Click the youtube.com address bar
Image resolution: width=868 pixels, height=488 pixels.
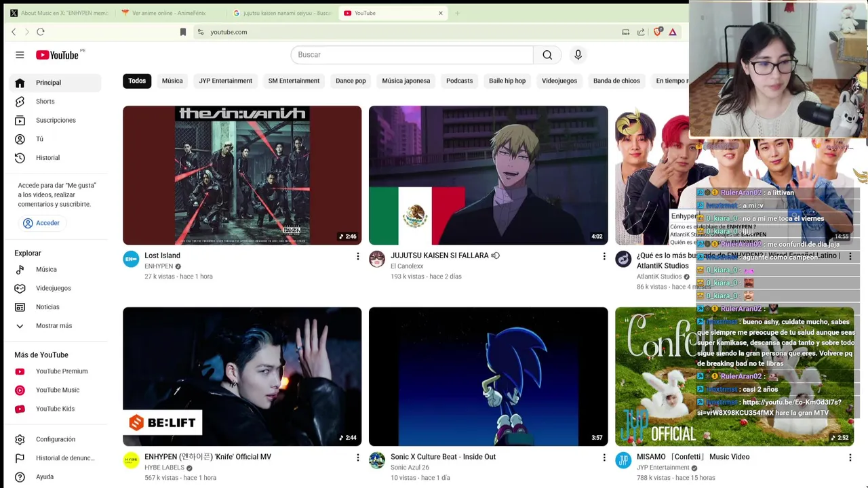point(407,32)
